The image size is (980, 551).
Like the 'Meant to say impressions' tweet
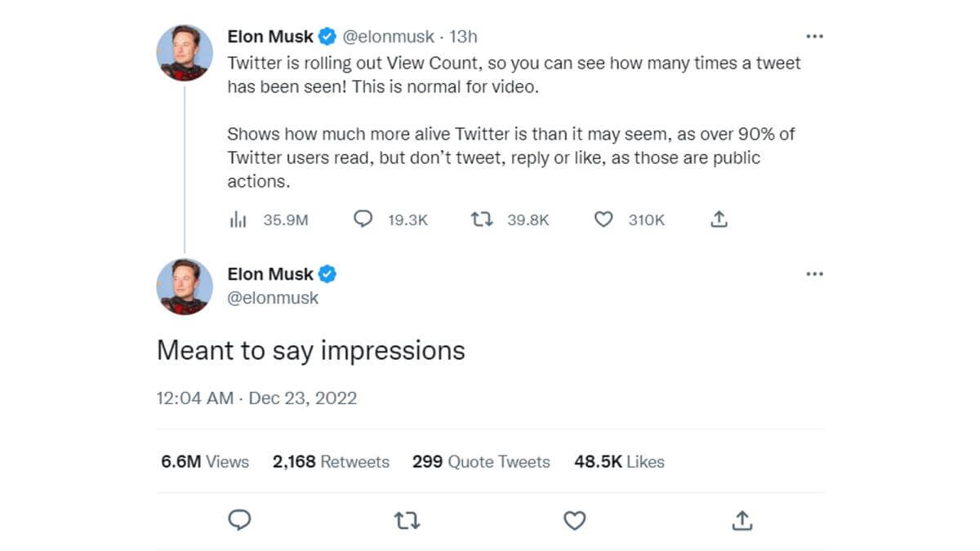tap(575, 520)
